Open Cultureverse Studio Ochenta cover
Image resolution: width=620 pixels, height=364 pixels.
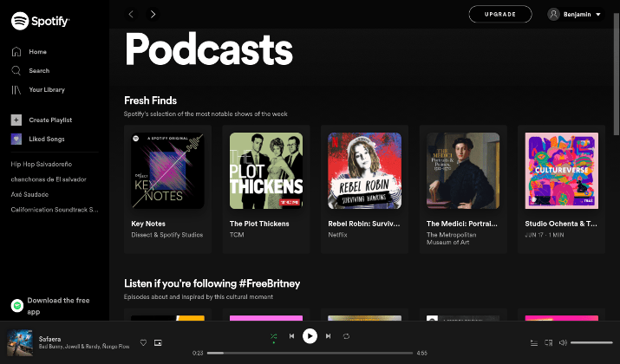pos(562,171)
